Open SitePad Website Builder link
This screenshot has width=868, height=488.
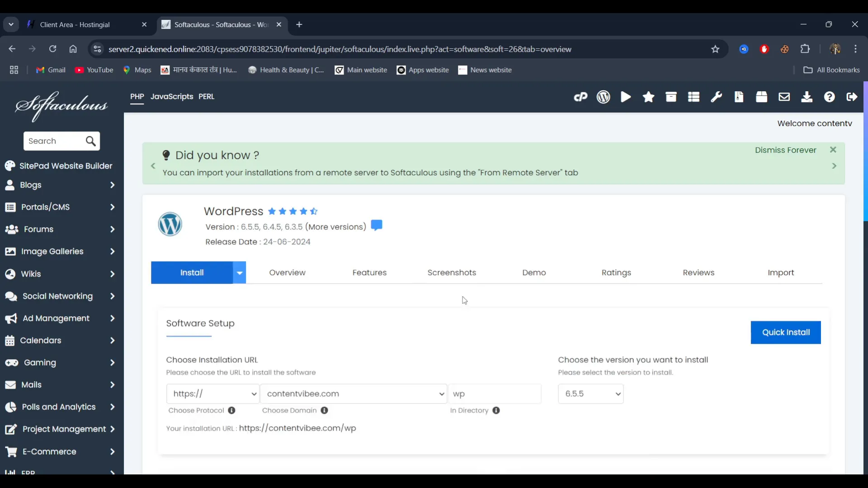[x=59, y=166]
